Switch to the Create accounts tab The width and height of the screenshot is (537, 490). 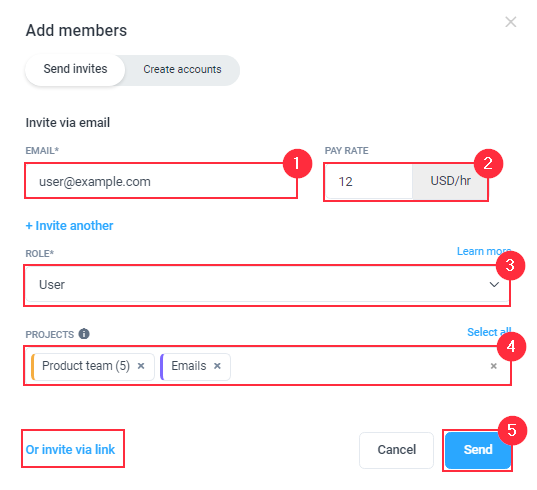point(182,70)
